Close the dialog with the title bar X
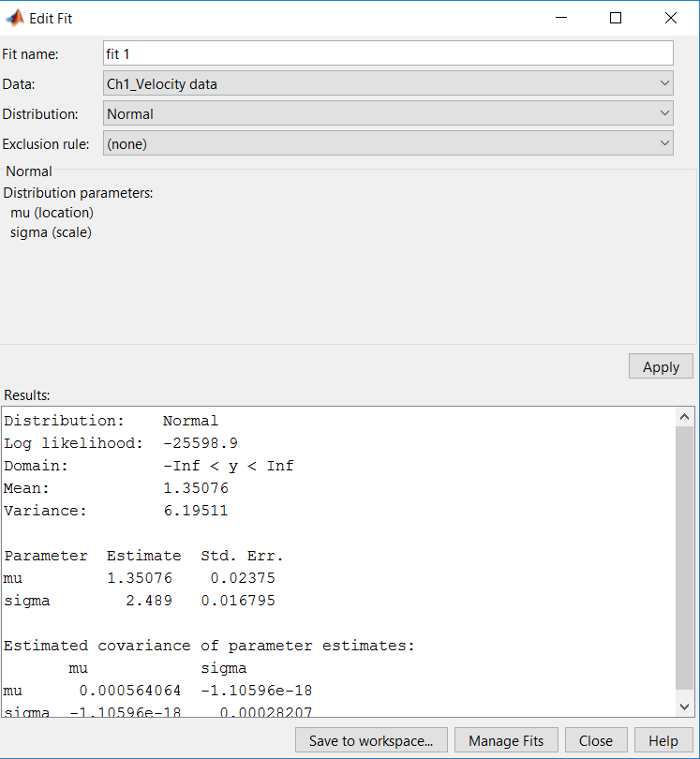 click(670, 18)
